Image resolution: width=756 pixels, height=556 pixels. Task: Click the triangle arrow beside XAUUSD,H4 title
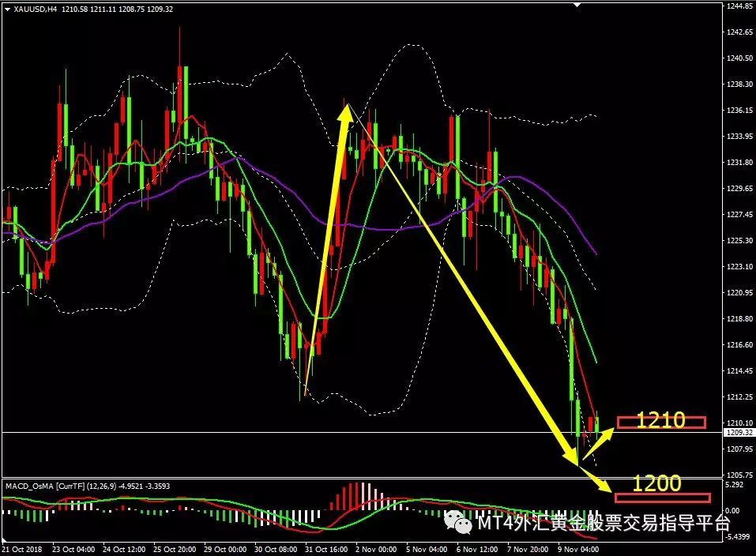(7, 9)
